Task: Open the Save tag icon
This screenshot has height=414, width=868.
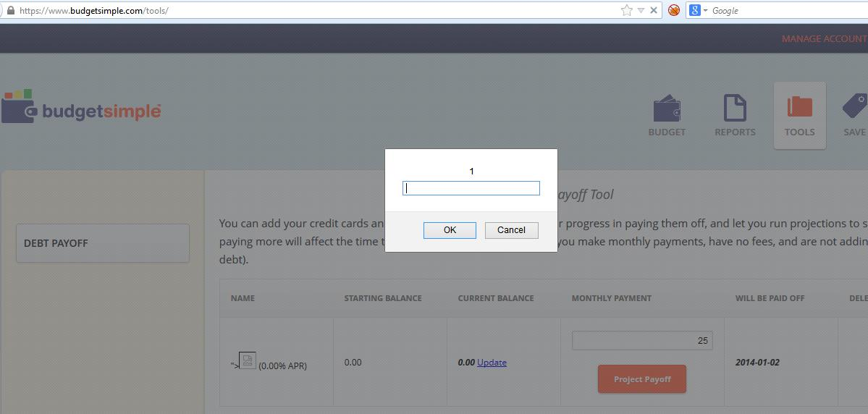Action: pyautogui.click(x=855, y=108)
